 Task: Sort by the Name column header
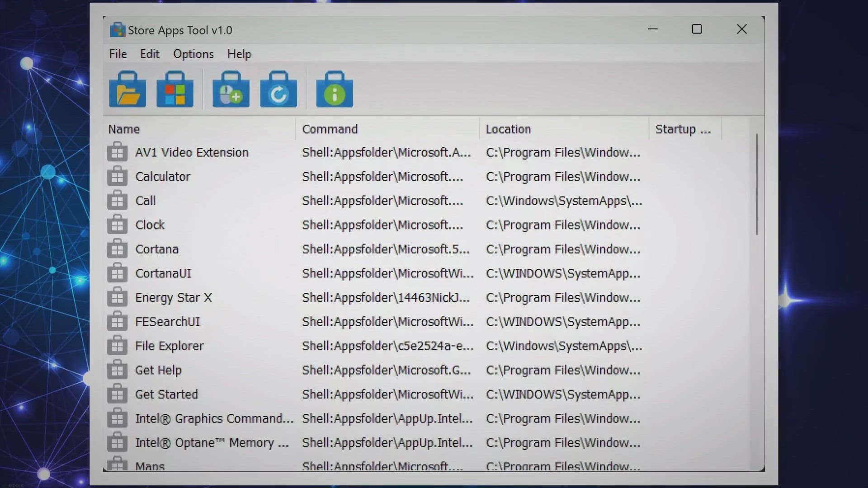(x=199, y=129)
